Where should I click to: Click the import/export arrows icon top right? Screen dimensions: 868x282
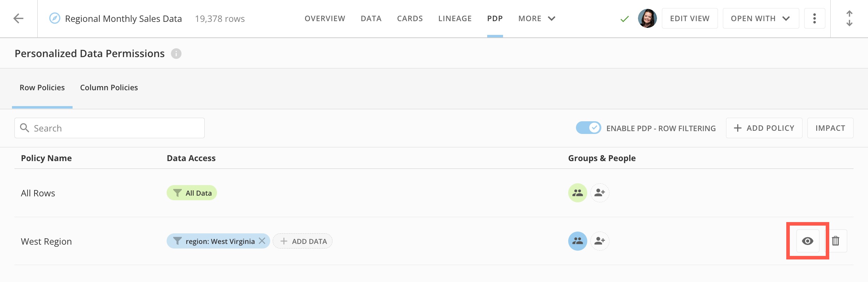(849, 18)
